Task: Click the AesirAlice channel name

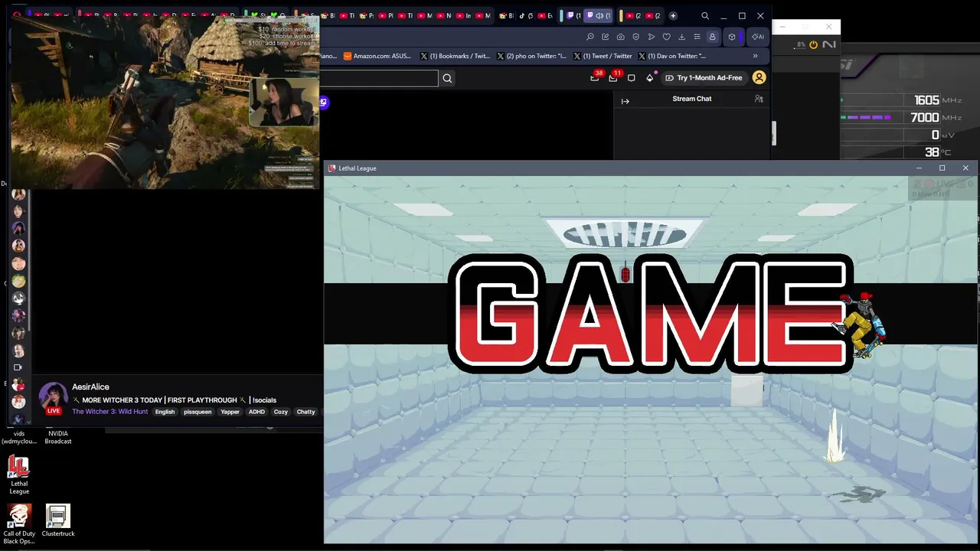Action: [90, 387]
